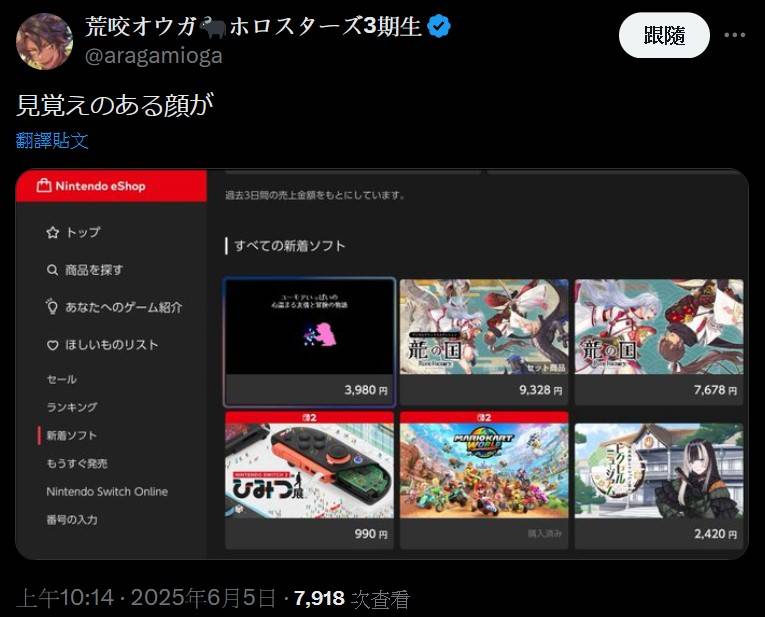Click the star icon beside トップ
Image resolution: width=765 pixels, height=617 pixels.
52,233
